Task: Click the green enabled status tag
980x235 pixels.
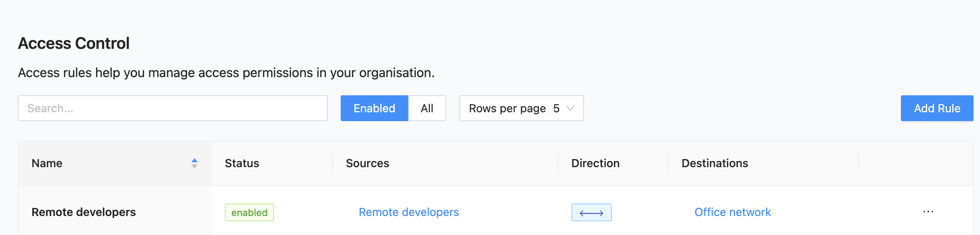Action: (249, 212)
